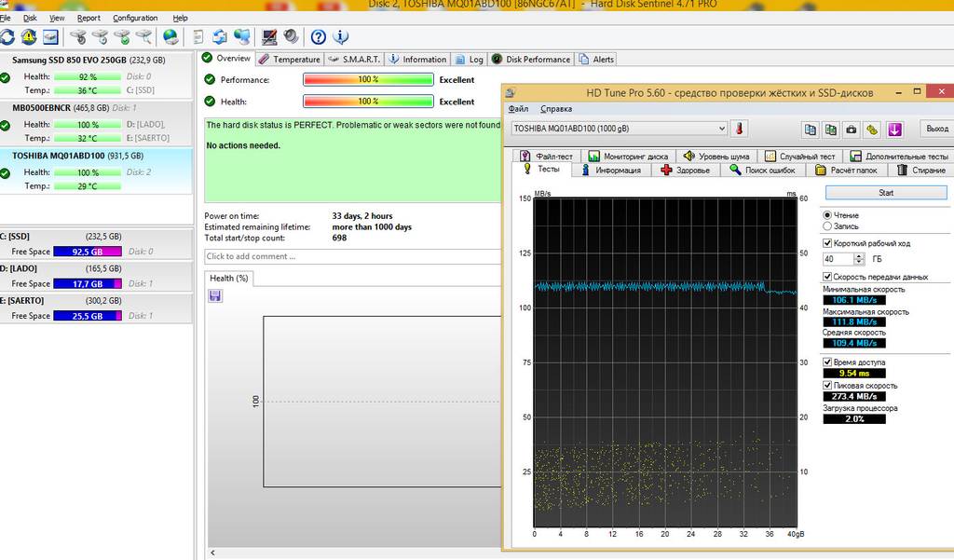Click the disk test with stethoscope icon
The width and height of the screenshot is (954, 560).
click(78, 37)
